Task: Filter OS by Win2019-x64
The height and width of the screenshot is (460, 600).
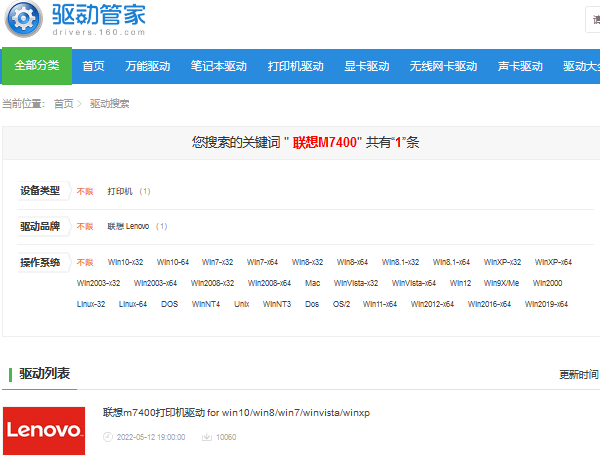Action: pyautogui.click(x=546, y=304)
